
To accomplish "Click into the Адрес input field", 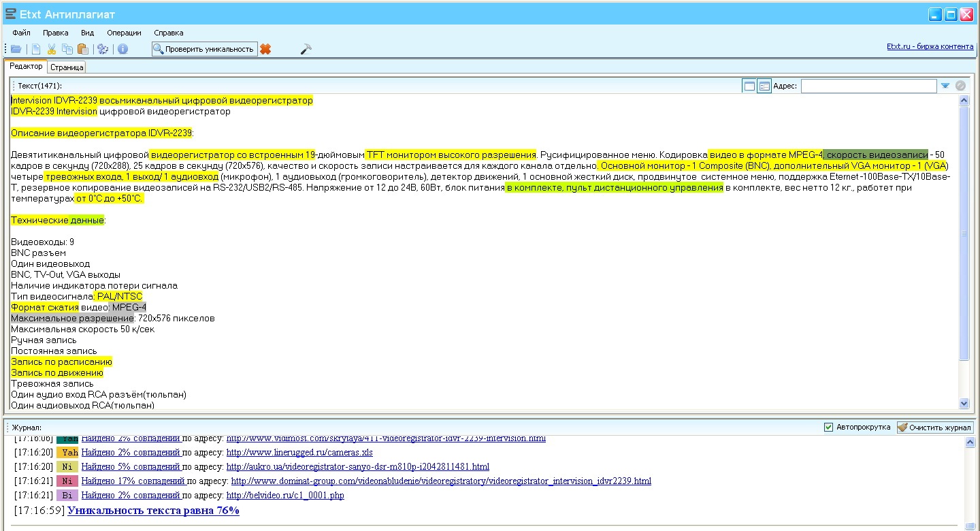I will tap(868, 86).
